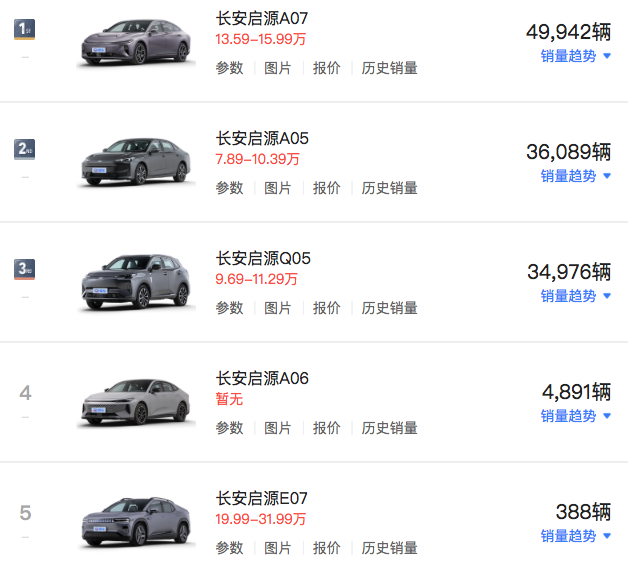Image resolution: width=628 pixels, height=570 pixels.
Task: View 历史销量 for 长安启源A06
Action: pos(390,428)
